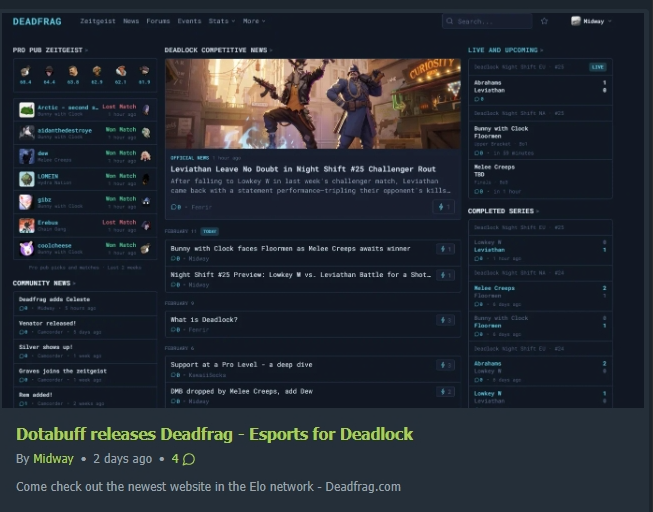Open the Silver shows up! community post
The width and height of the screenshot is (653, 512).
coord(45,347)
